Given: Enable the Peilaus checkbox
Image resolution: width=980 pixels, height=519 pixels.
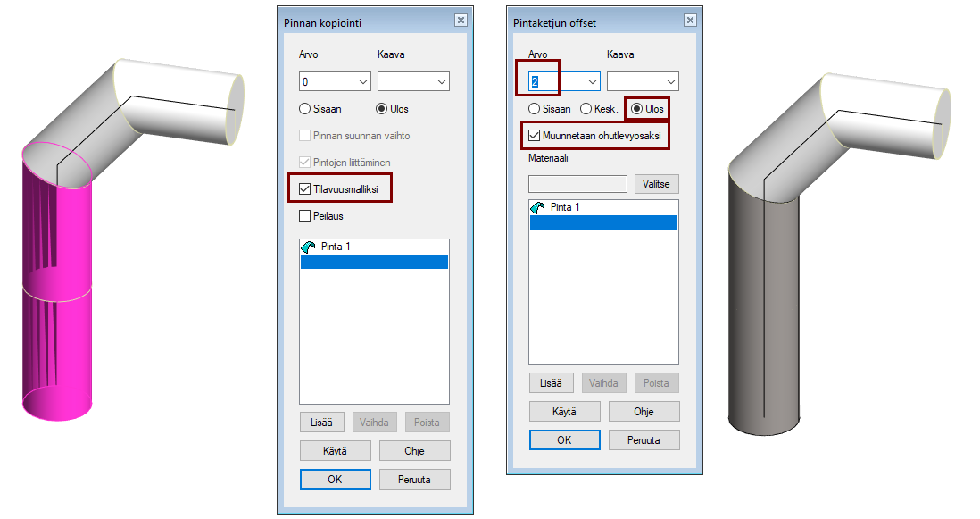Looking at the screenshot, I should point(305,216).
